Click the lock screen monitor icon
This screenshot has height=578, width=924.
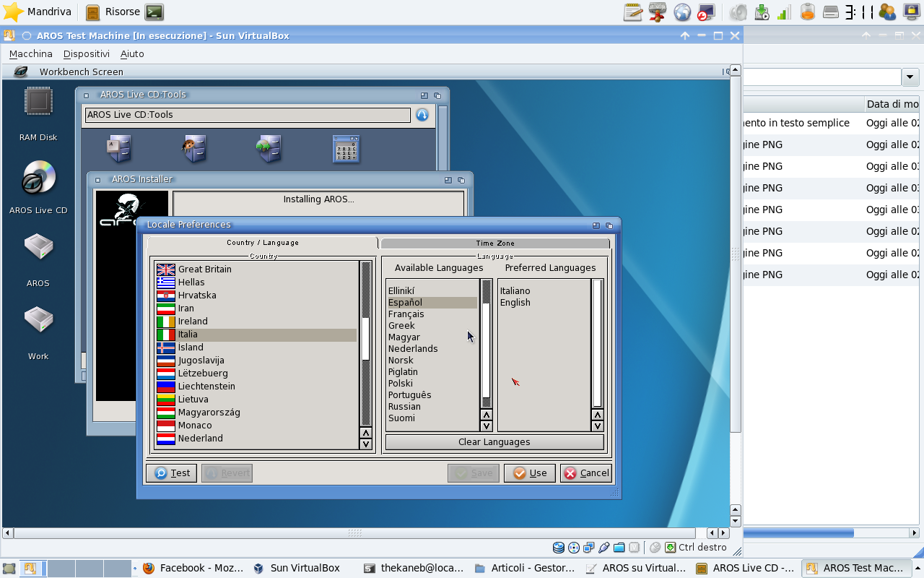(911, 12)
